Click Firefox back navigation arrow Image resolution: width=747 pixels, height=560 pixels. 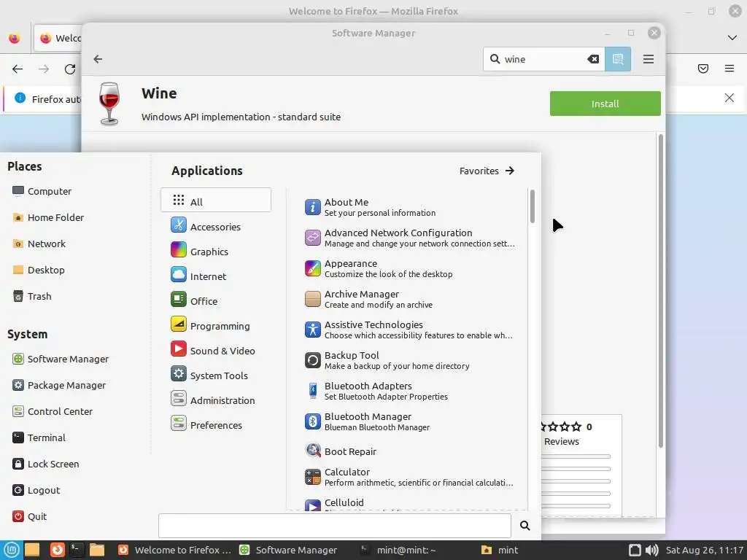point(18,69)
